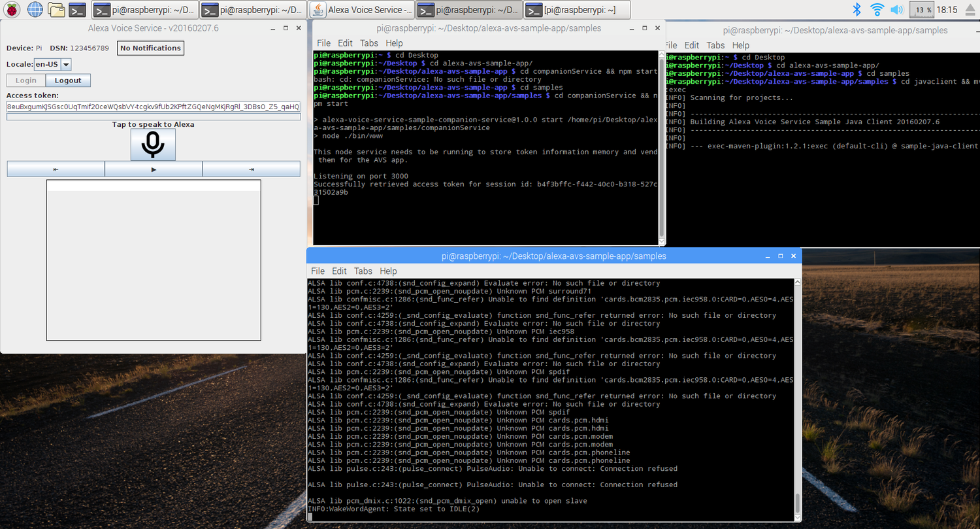This screenshot has height=529, width=980.
Task: Click 'INFO:WakeWordAgent: State set to IDLE(2)' line
Action: [393, 509]
